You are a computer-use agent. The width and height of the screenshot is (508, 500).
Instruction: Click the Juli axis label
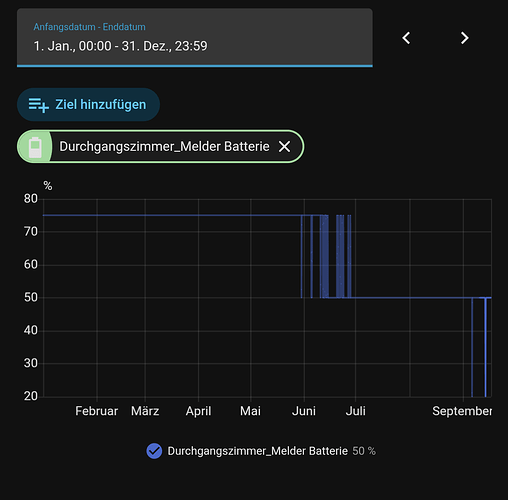[x=355, y=411]
